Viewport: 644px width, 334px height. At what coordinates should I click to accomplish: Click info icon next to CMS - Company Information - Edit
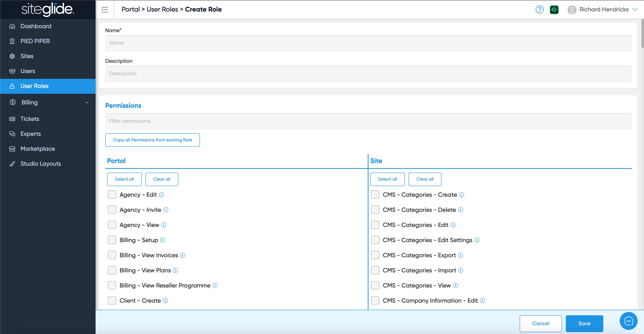click(483, 301)
